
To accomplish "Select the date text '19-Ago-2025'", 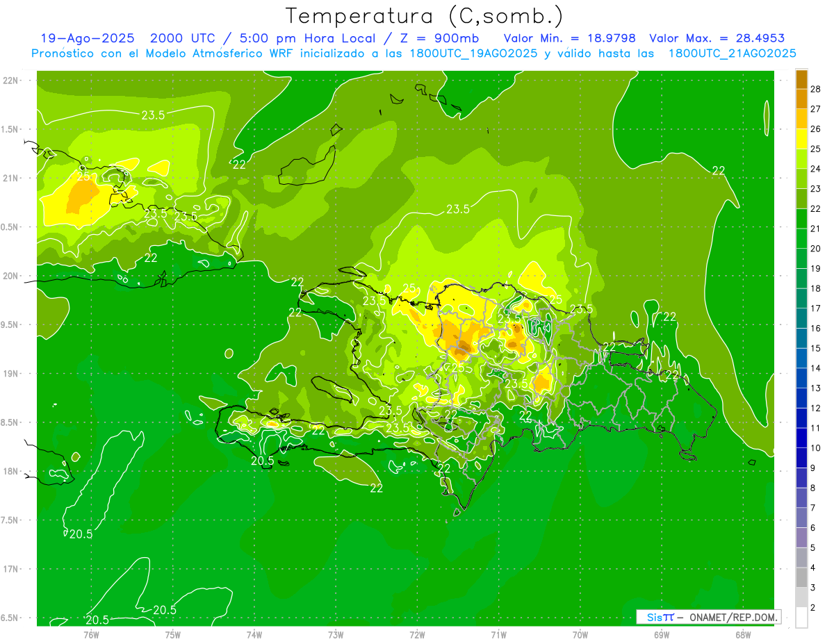I will click(x=88, y=38).
